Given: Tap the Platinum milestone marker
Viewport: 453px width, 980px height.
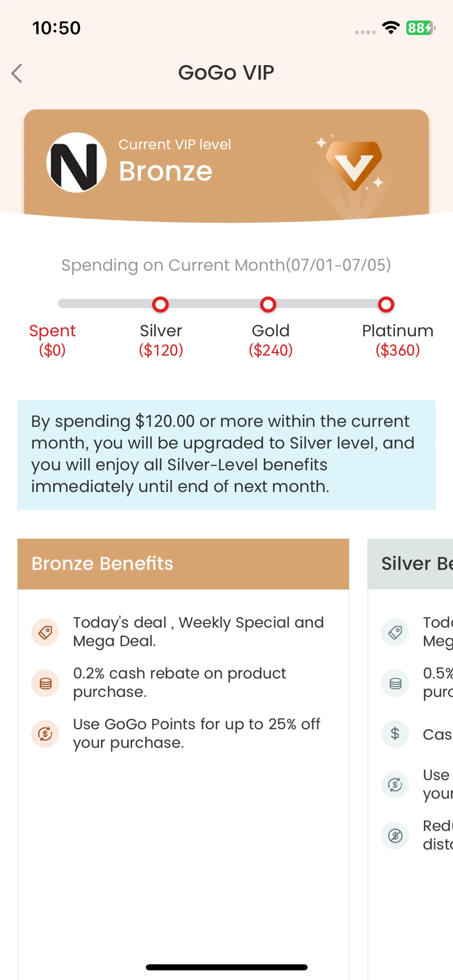Looking at the screenshot, I should coord(386,304).
